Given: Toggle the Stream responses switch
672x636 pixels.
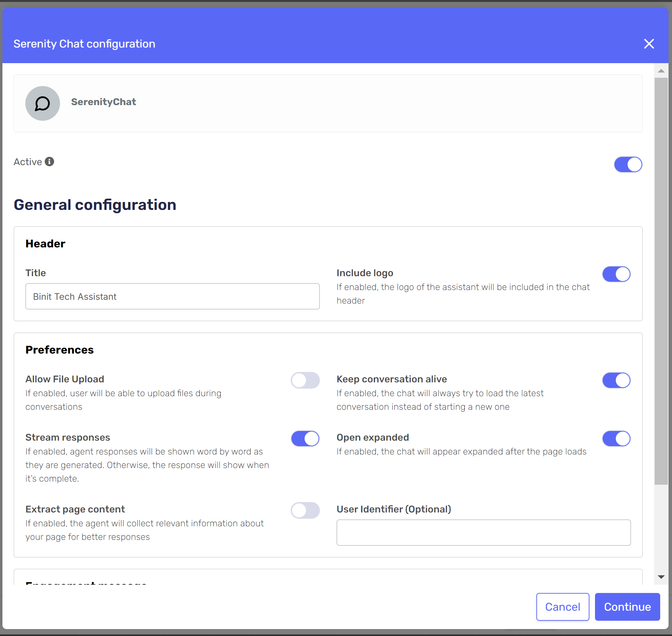Looking at the screenshot, I should pyautogui.click(x=305, y=439).
